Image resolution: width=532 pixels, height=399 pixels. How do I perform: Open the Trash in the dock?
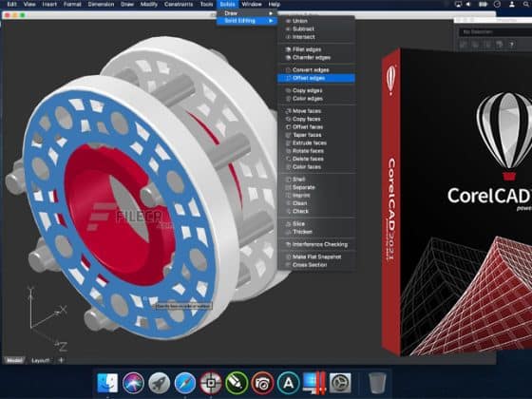click(x=377, y=383)
